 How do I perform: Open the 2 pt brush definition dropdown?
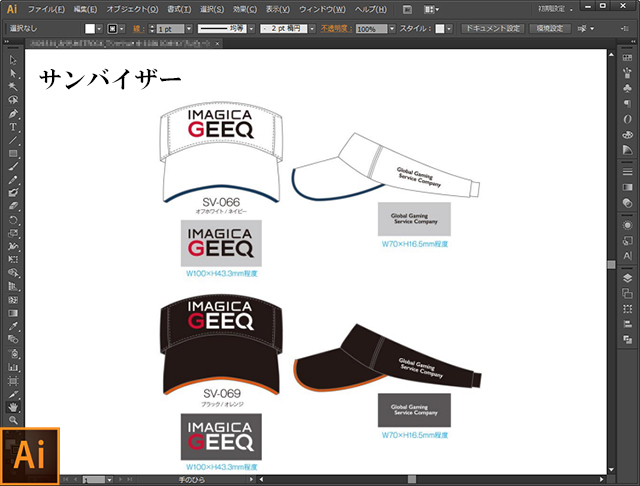(x=312, y=29)
